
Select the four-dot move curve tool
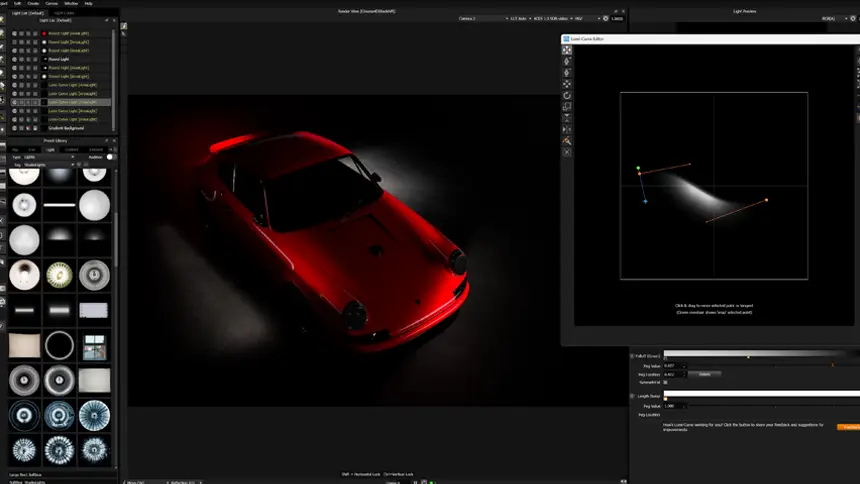point(567,84)
